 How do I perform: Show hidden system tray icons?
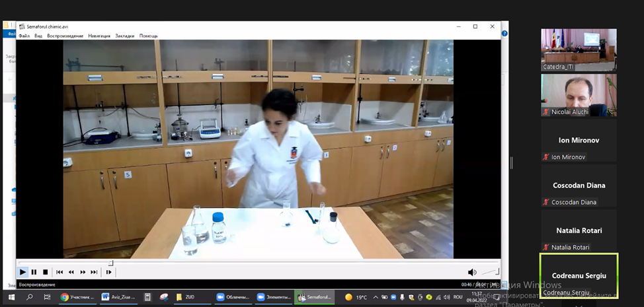[x=376, y=297]
